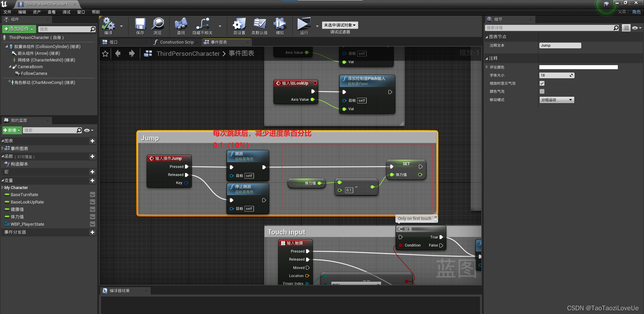Click the 新增 button in 我的蓝图 panel
The width and height of the screenshot is (644, 314).
point(12,130)
